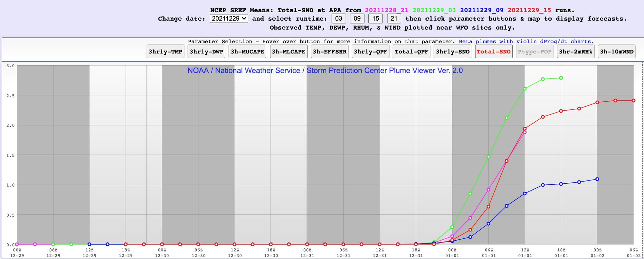644x259 pixels.
Task: Click the red 20211229_15 run label
Action: click(529, 10)
